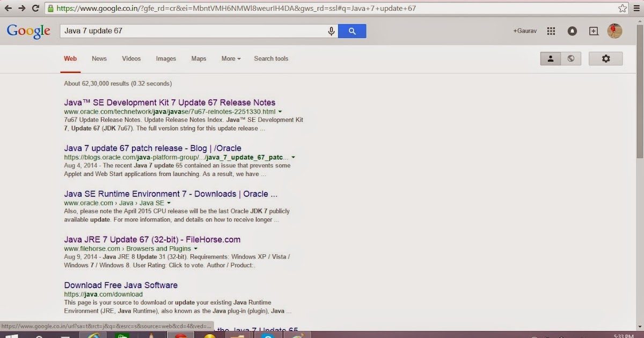The height and width of the screenshot is (338, 644).
Task: Switch to the News tab
Action: click(x=99, y=58)
